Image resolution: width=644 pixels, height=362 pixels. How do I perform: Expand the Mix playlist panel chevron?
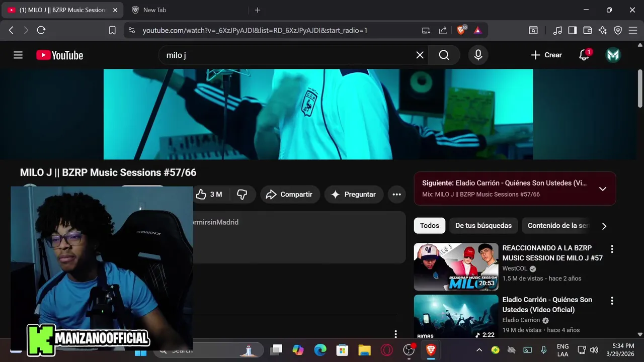[603, 189]
